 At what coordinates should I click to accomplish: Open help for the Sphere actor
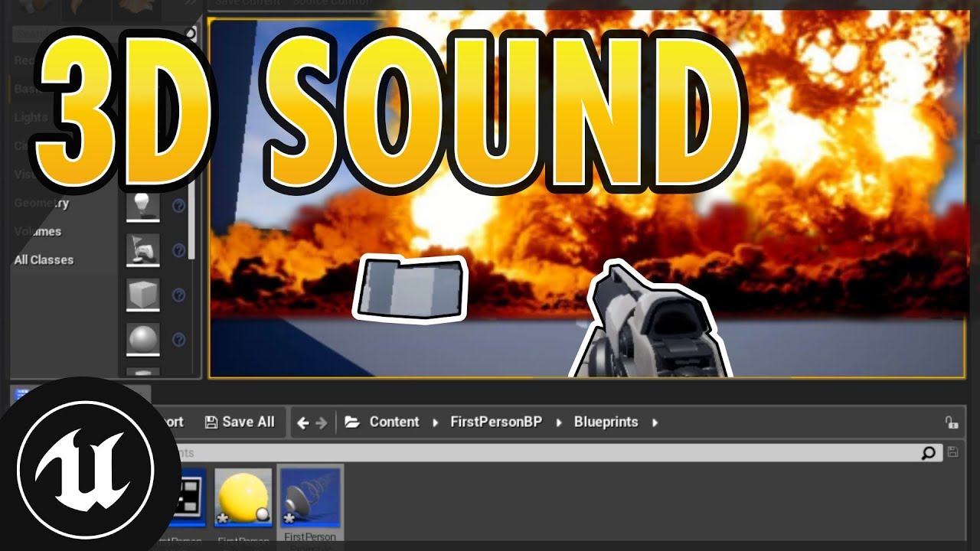[x=179, y=339]
